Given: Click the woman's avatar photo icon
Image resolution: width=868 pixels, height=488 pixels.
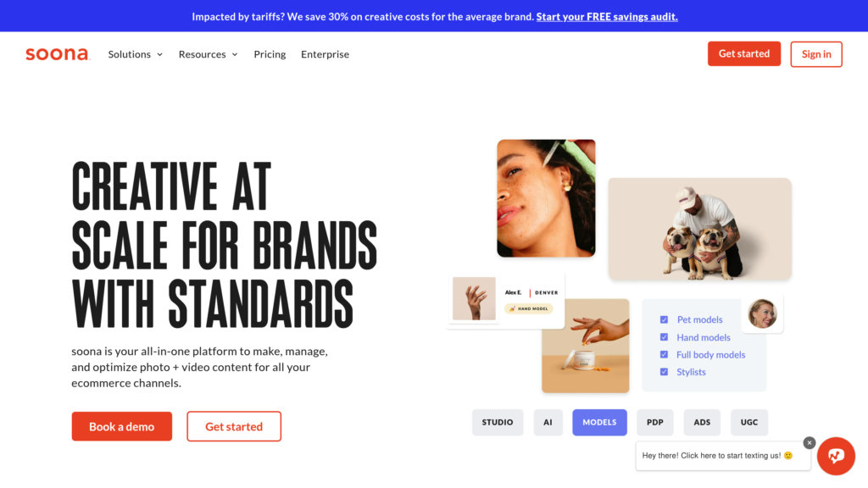Looking at the screenshot, I should (x=762, y=313).
